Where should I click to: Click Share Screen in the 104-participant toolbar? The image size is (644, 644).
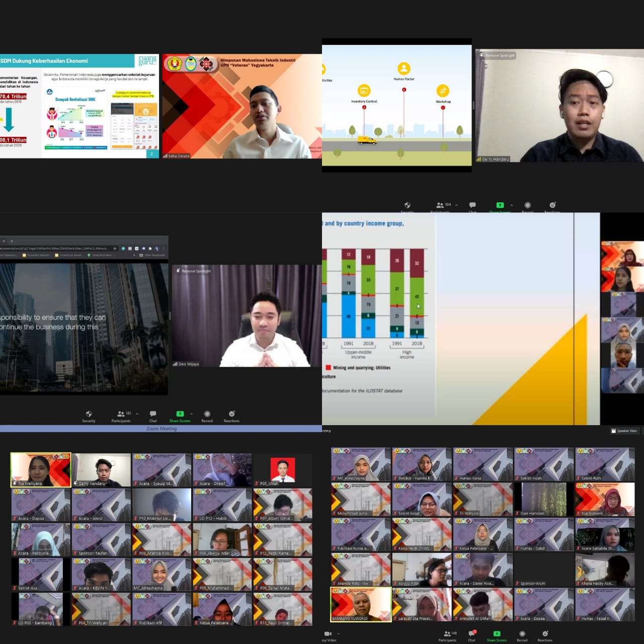[x=500, y=207]
